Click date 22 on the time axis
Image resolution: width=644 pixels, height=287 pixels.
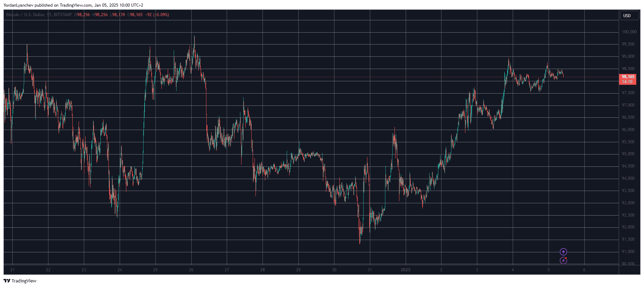point(48,270)
